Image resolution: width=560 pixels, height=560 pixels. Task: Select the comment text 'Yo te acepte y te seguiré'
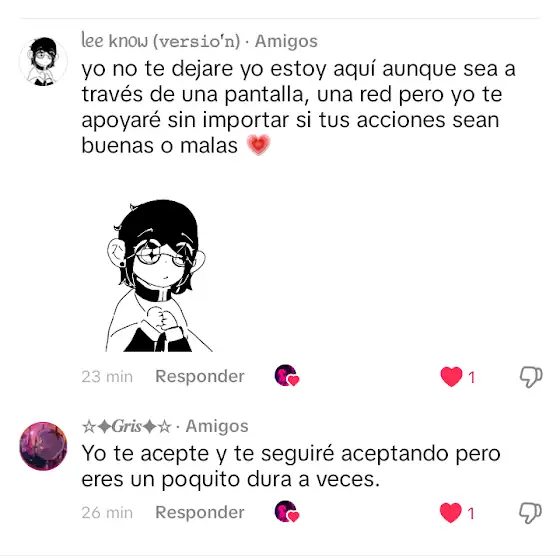click(x=291, y=466)
